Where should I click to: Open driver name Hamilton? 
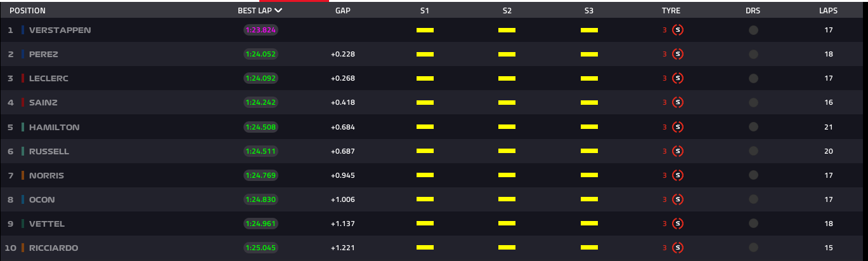point(55,127)
